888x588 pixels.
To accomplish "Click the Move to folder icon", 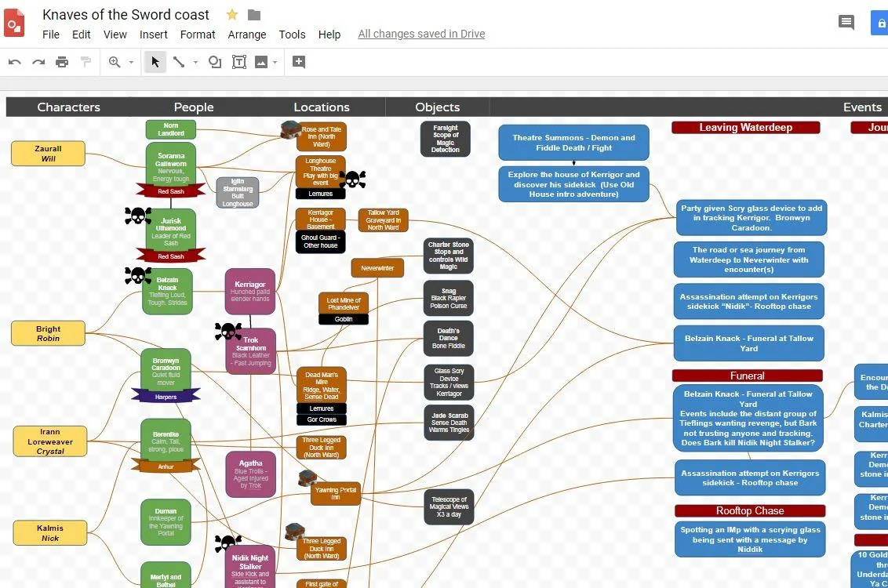I will 254,15.
